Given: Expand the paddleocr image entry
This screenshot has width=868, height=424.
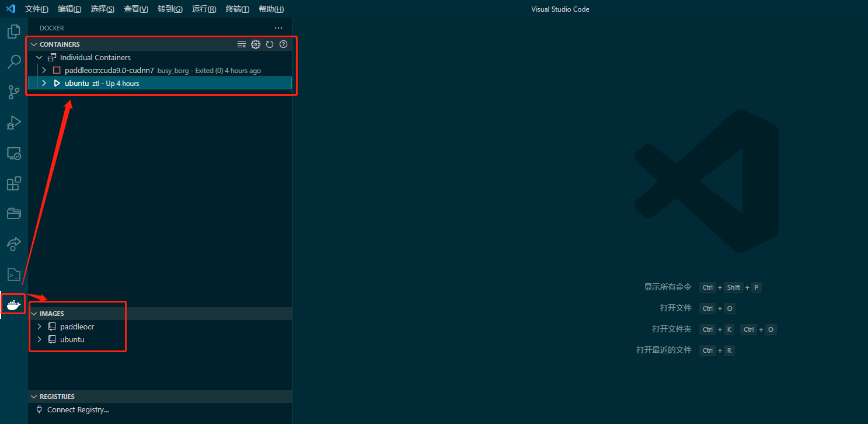Looking at the screenshot, I should pos(39,326).
